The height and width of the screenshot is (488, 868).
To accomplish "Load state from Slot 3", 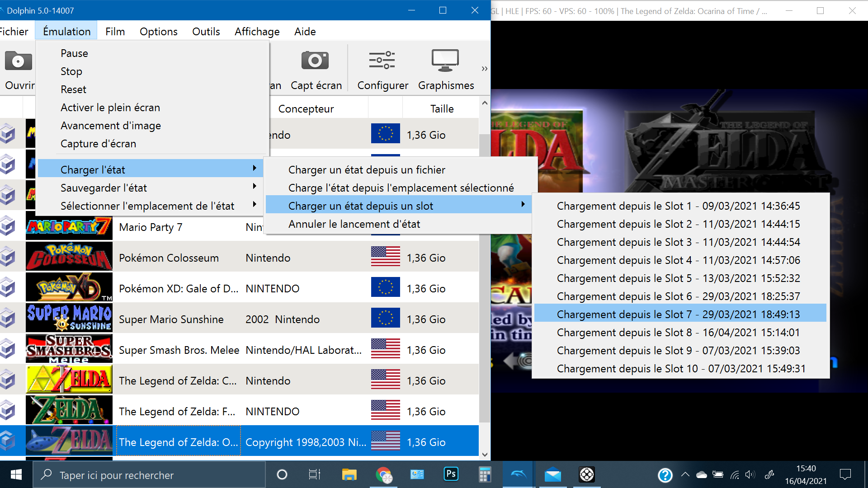I will (680, 242).
